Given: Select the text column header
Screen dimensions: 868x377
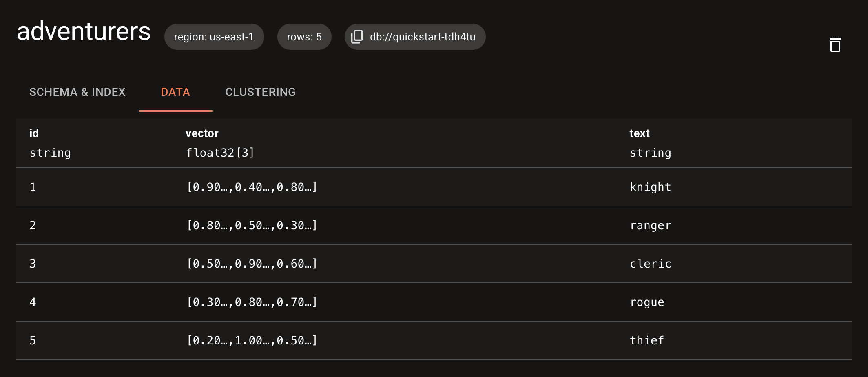Looking at the screenshot, I should pos(639,133).
